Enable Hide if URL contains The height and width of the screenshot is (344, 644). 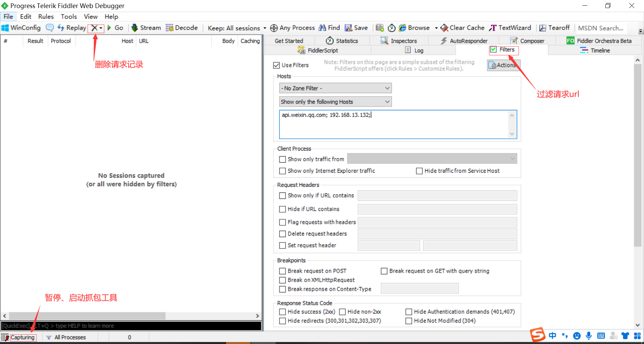coord(282,209)
